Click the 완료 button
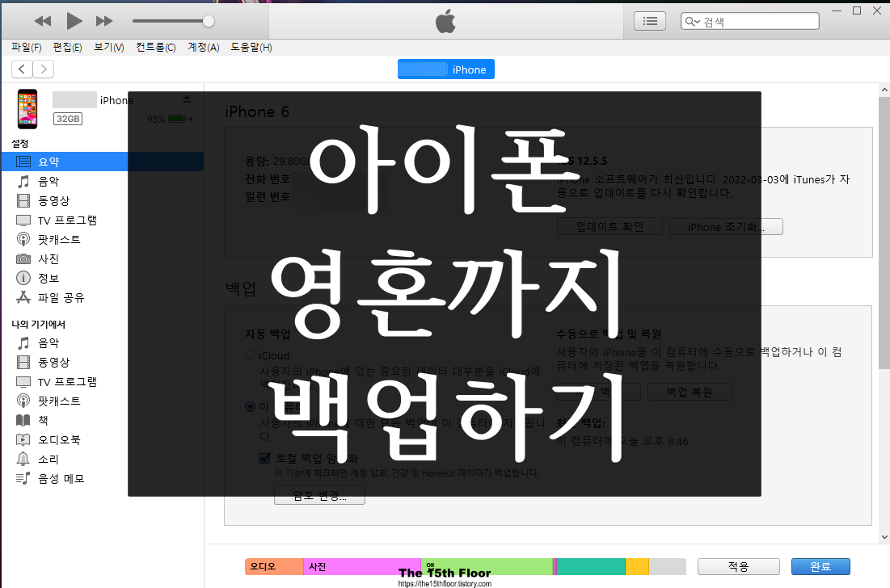 tap(820, 566)
